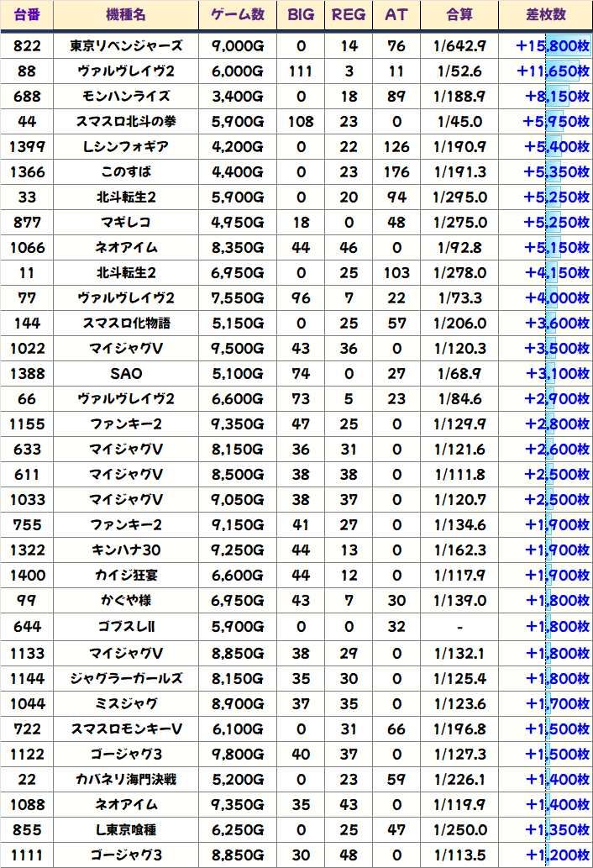Click machine number 688 cell
Screen dimensions: 593x868
27,97
